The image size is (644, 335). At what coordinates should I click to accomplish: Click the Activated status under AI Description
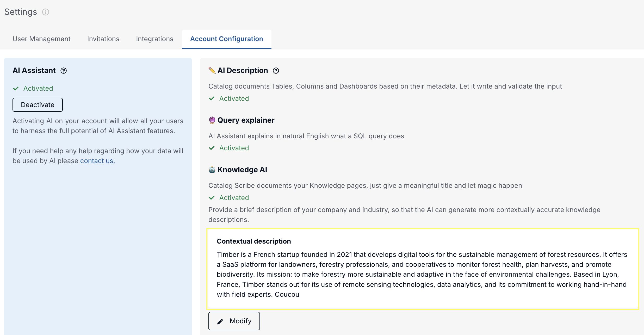tap(234, 98)
